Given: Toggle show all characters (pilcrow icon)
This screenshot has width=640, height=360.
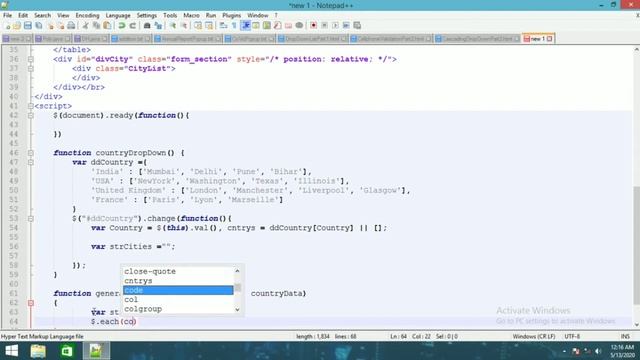Looking at the screenshot, I should (234, 25).
